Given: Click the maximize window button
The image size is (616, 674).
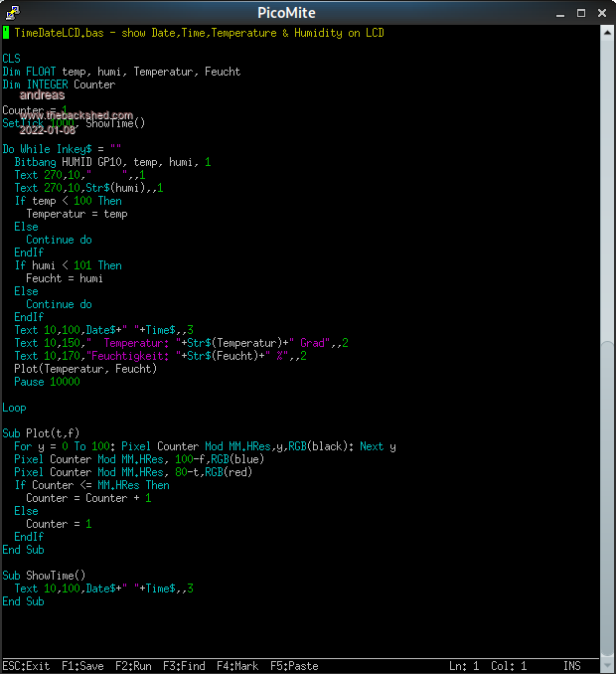Looking at the screenshot, I should click(x=584, y=11).
